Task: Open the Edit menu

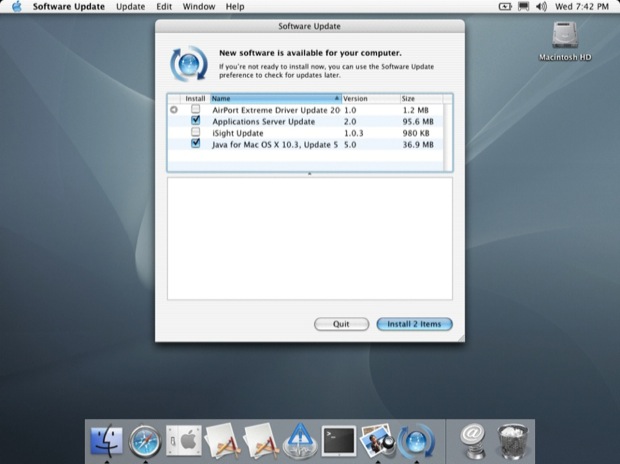Action: click(x=164, y=7)
